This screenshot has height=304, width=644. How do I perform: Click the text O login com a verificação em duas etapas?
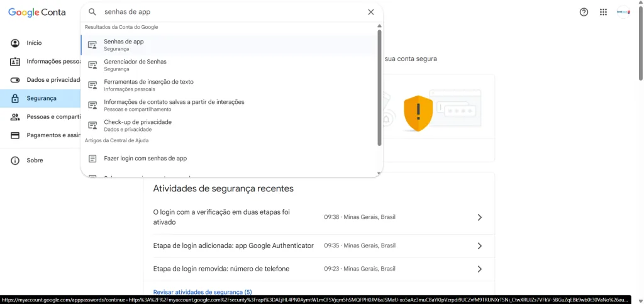point(222,217)
